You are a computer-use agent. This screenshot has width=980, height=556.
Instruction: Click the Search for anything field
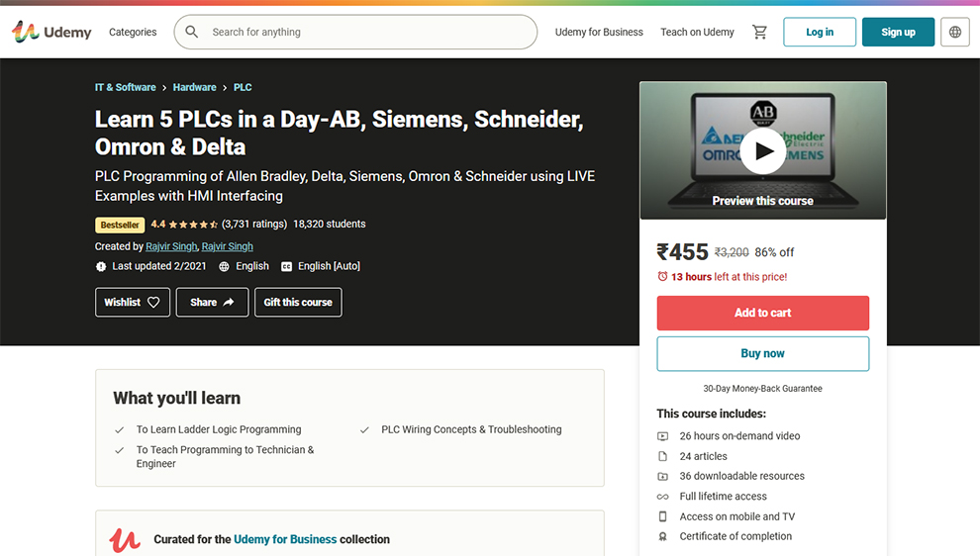click(355, 32)
